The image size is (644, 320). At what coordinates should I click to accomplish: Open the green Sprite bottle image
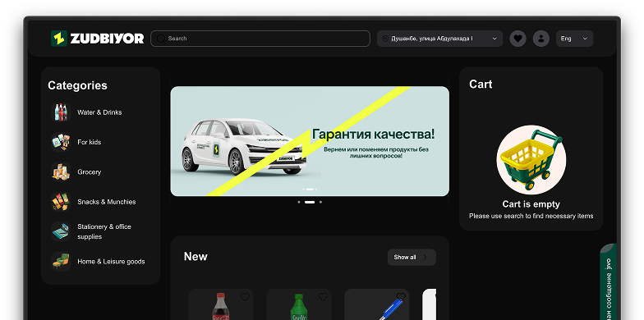point(299,307)
